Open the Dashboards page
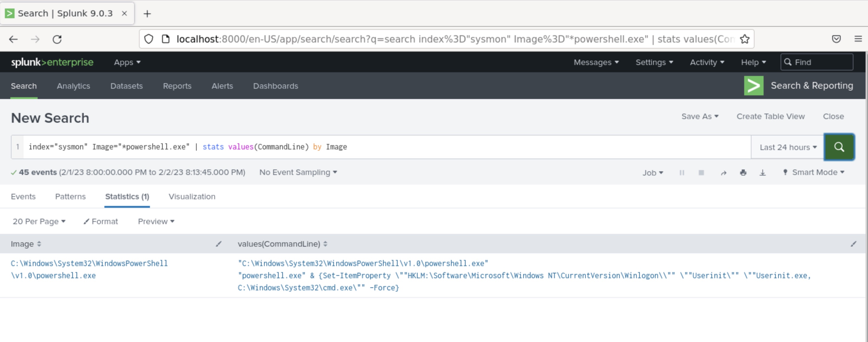Viewport: 868px width, 342px height. point(275,86)
